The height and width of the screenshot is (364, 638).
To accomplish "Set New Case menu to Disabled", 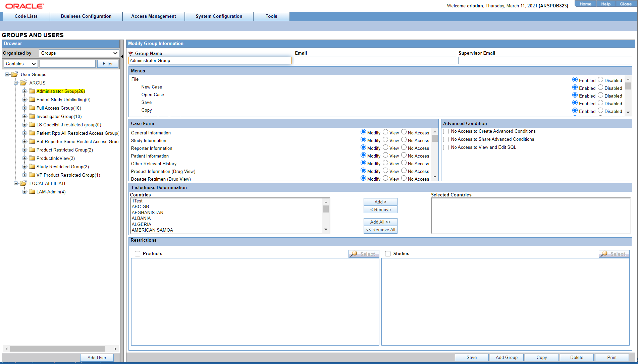I will coord(600,87).
